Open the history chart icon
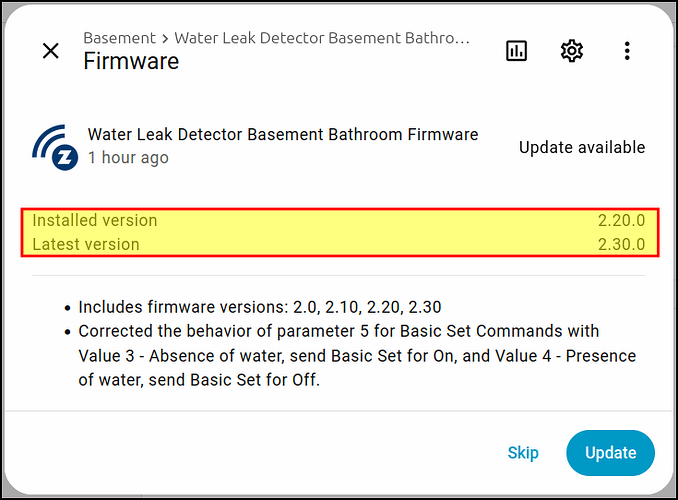678x500 pixels. pyautogui.click(x=516, y=51)
